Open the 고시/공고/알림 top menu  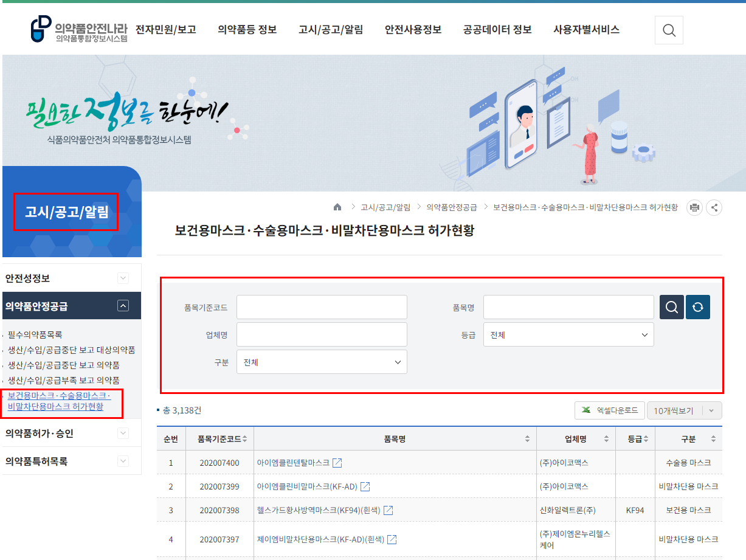tap(331, 30)
